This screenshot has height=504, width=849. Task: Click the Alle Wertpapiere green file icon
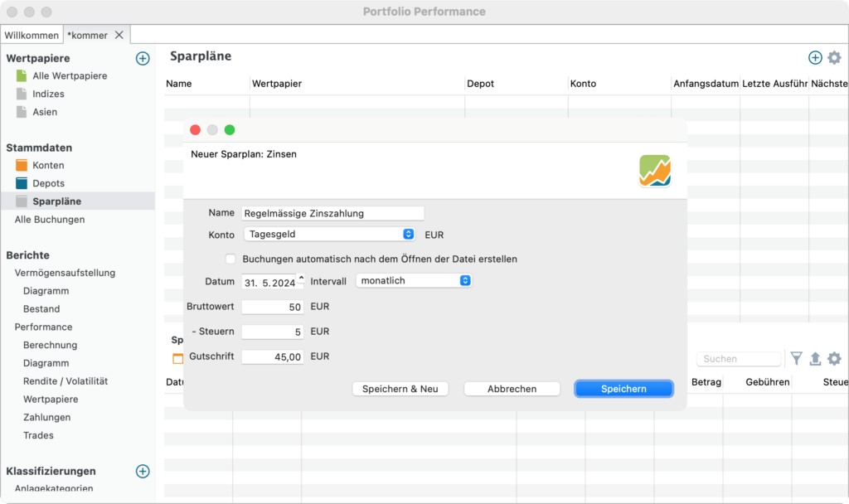tap(22, 75)
